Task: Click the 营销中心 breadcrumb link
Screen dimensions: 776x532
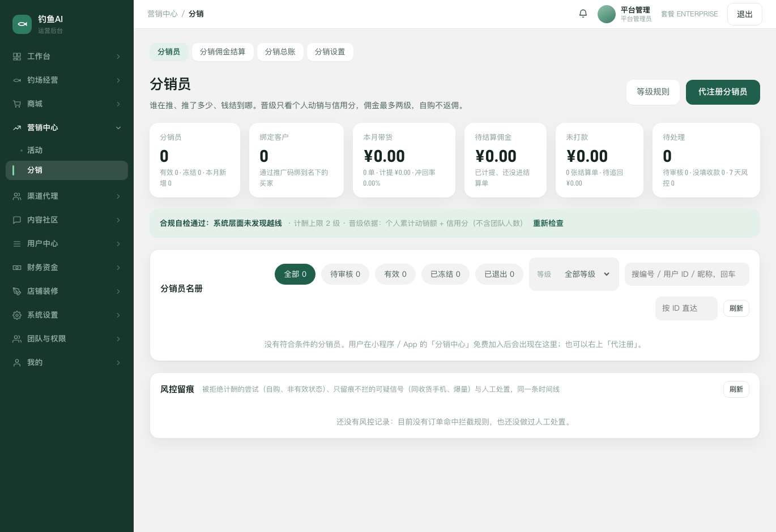Action: [163, 14]
